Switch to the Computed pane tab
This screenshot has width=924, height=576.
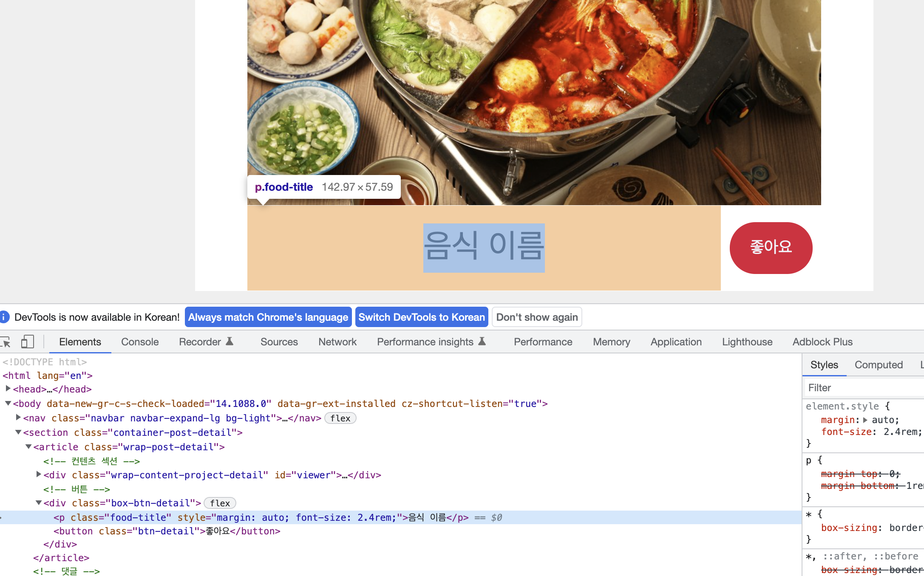click(x=879, y=365)
